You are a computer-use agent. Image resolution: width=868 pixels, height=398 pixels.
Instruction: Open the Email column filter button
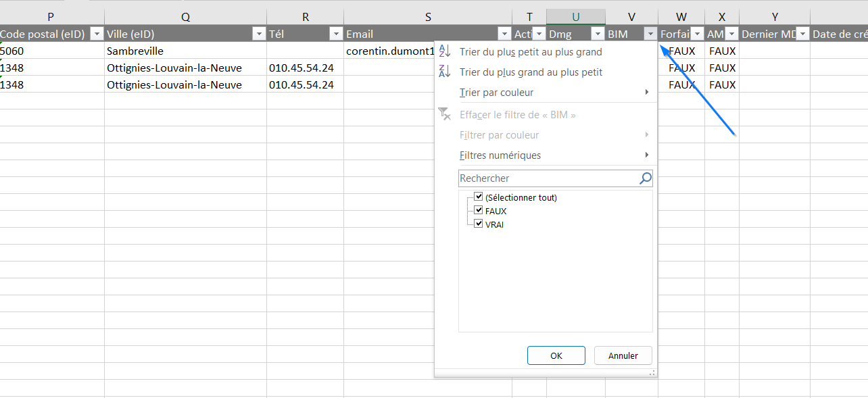click(x=504, y=34)
